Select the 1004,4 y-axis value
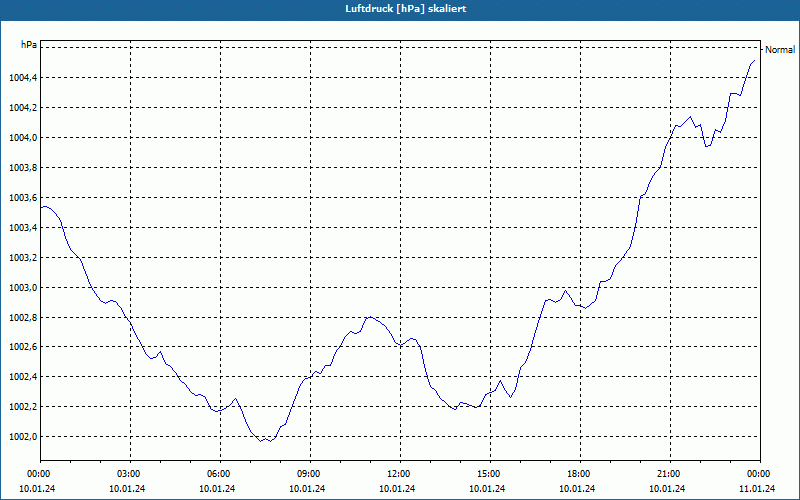The height and width of the screenshot is (500, 800). [22, 78]
